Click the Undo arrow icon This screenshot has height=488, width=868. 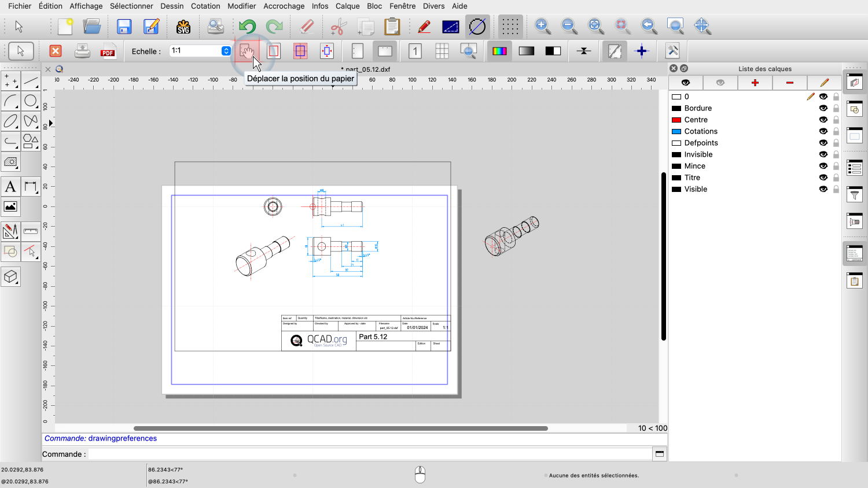tap(247, 27)
